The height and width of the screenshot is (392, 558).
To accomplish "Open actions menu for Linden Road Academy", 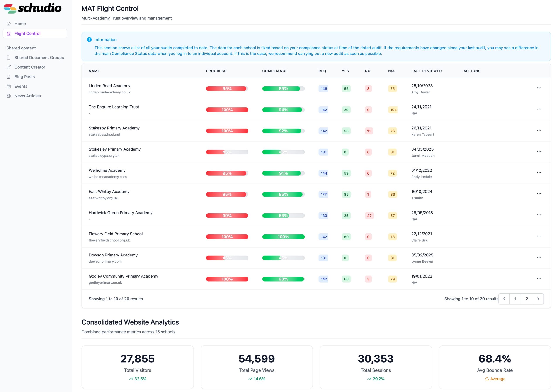I will [539, 88].
